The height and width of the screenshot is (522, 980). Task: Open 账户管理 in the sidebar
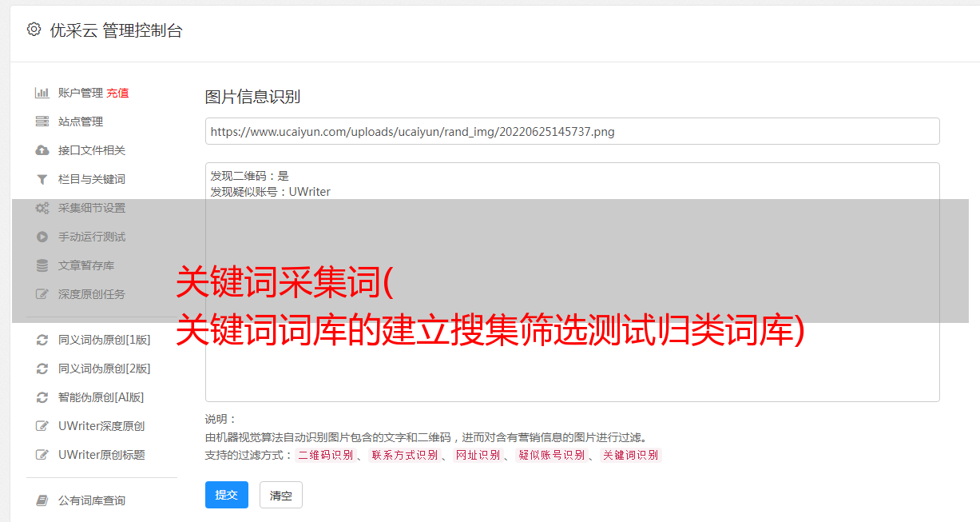click(x=81, y=93)
